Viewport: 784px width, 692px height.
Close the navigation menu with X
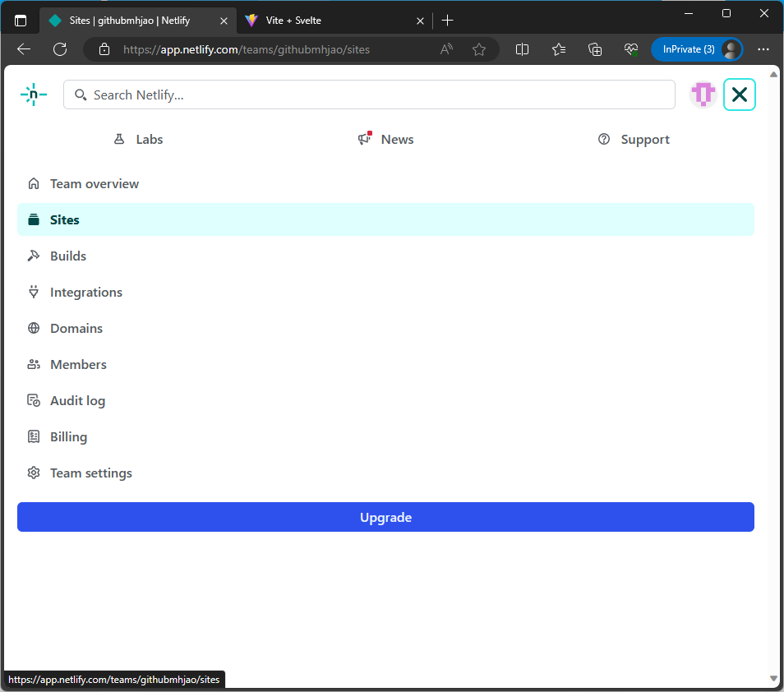(x=739, y=95)
